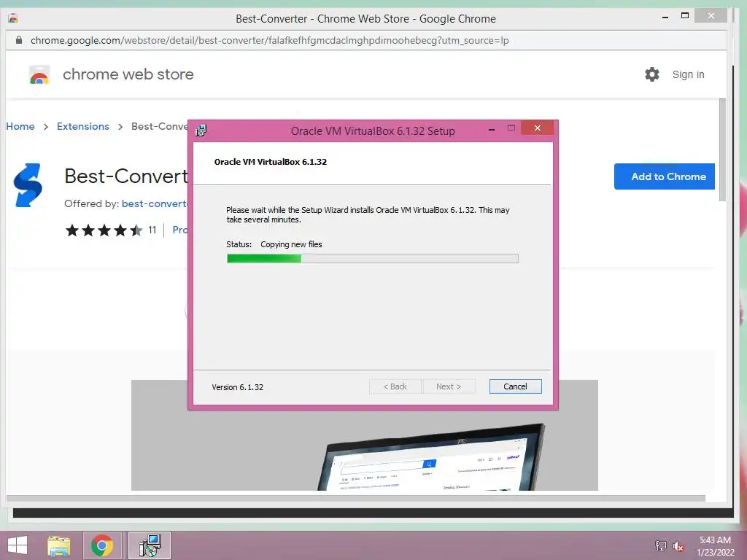Switch to Google Chrome in taskbar
Image resolution: width=747 pixels, height=560 pixels.
pos(102,545)
